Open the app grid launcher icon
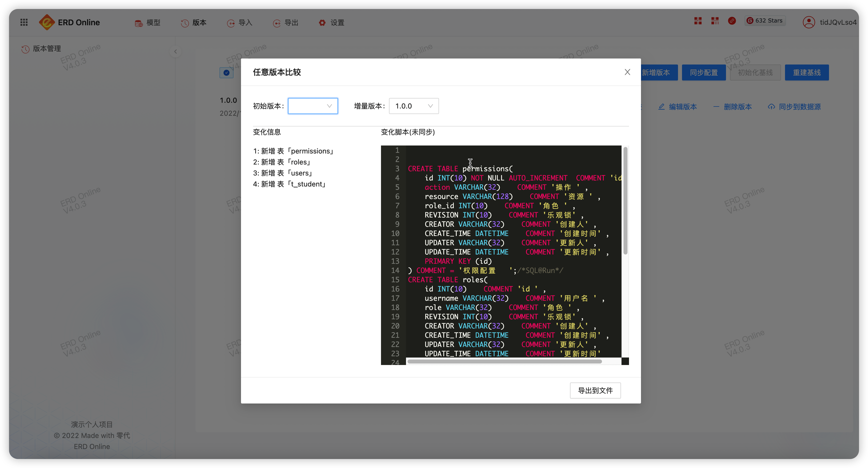The width and height of the screenshot is (868, 468). click(24, 22)
